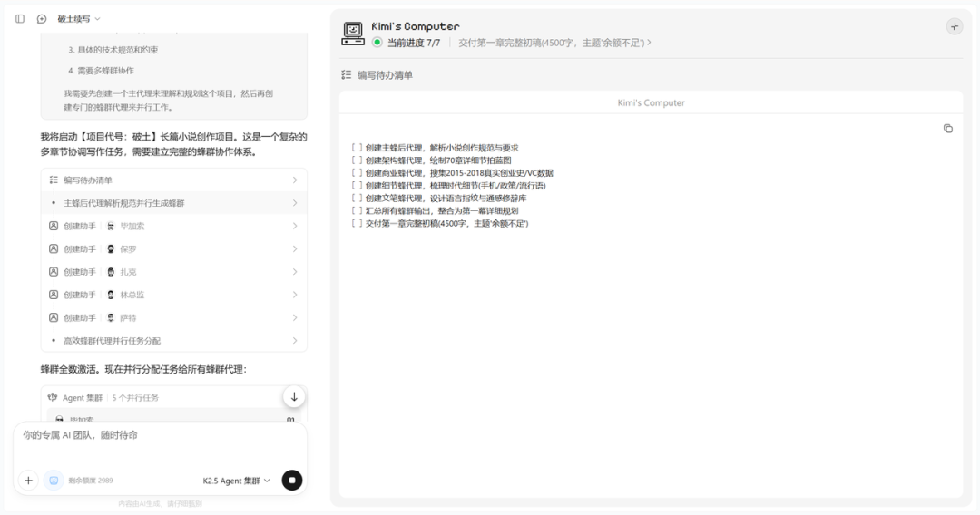Click the 林总监 avatar
The width and height of the screenshot is (980, 515).
click(x=111, y=295)
